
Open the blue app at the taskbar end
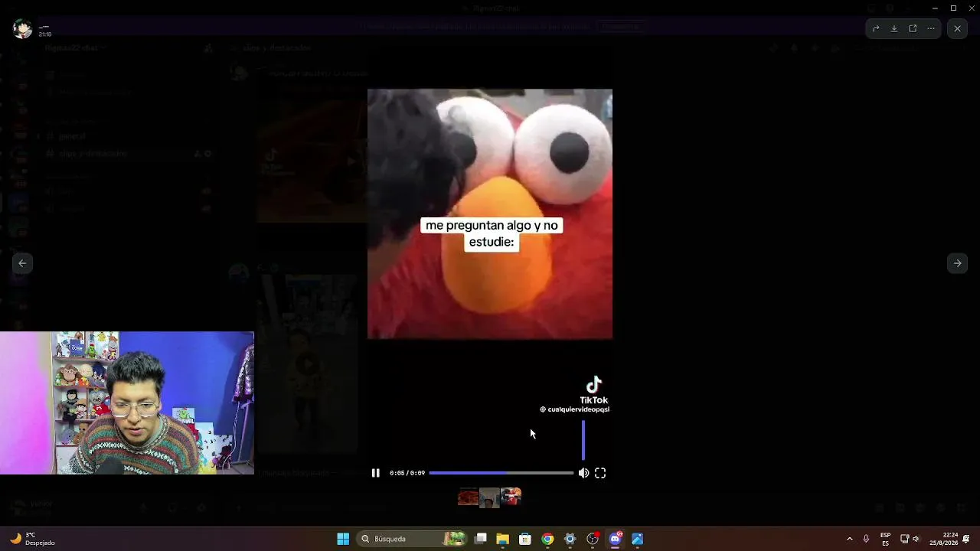click(637, 539)
